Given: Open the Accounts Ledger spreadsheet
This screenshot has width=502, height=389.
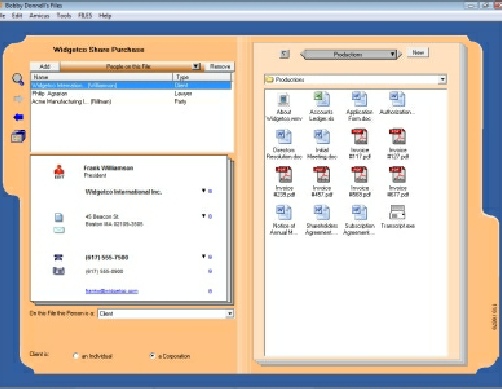Looking at the screenshot, I should tap(321, 107).
